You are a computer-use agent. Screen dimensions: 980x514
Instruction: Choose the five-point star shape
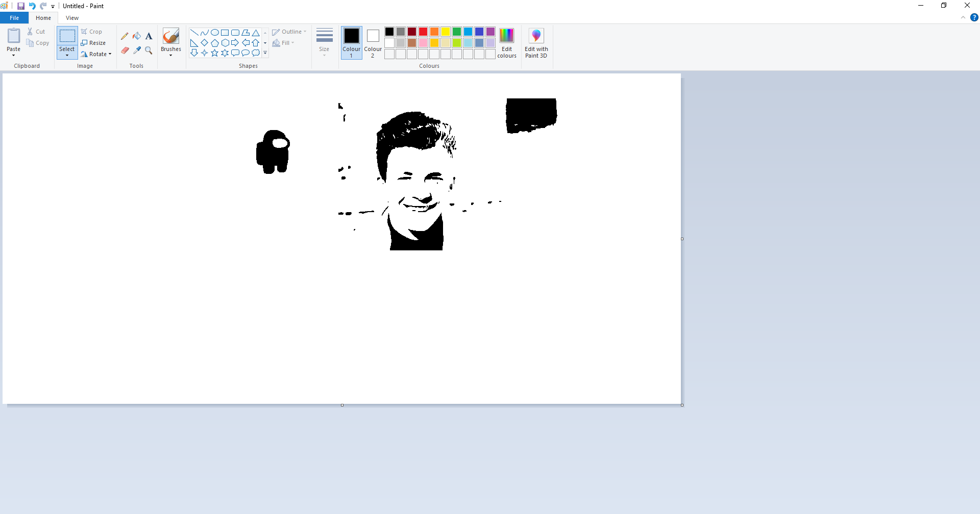pyautogui.click(x=215, y=53)
